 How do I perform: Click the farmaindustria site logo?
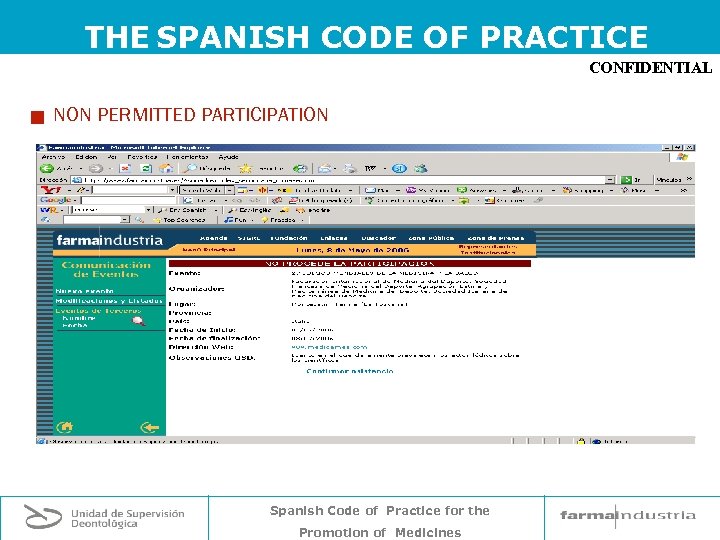click(x=110, y=240)
